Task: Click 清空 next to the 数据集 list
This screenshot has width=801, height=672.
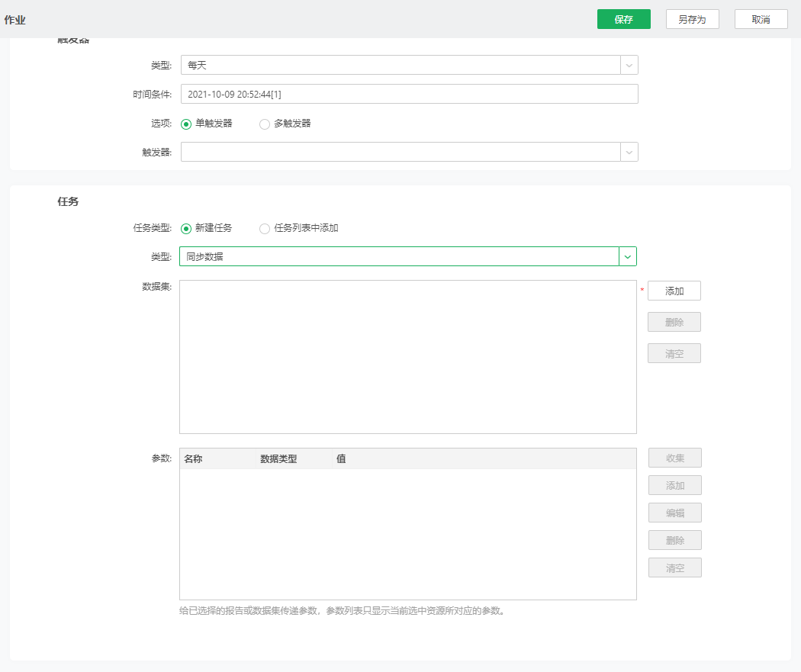Action: click(x=674, y=353)
